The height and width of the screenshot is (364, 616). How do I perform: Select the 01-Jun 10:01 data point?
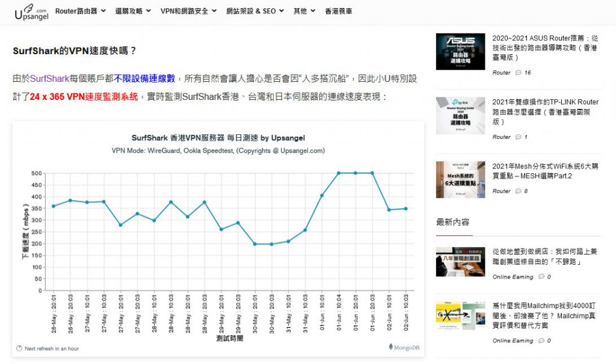[322, 196]
